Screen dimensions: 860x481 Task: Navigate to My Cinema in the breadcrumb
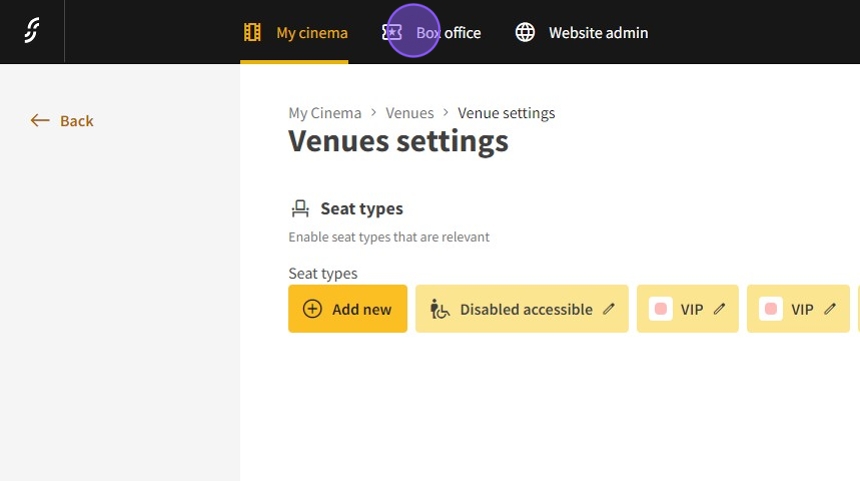click(x=325, y=113)
